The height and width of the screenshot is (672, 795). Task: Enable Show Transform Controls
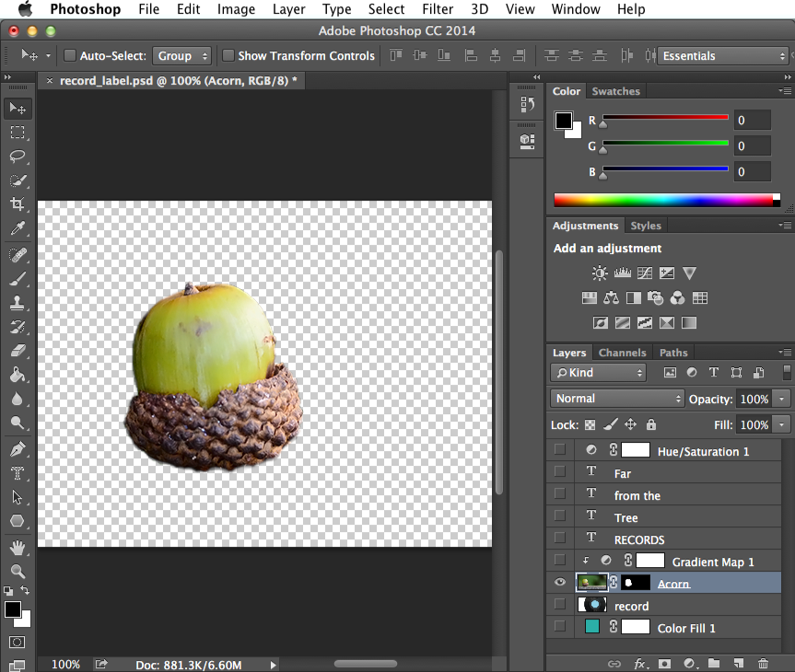point(228,55)
